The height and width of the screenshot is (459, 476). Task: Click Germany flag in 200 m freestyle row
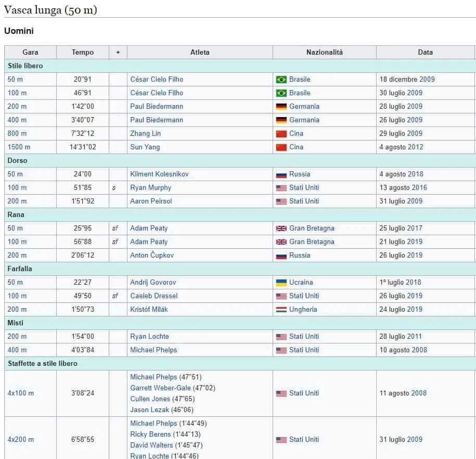click(281, 106)
